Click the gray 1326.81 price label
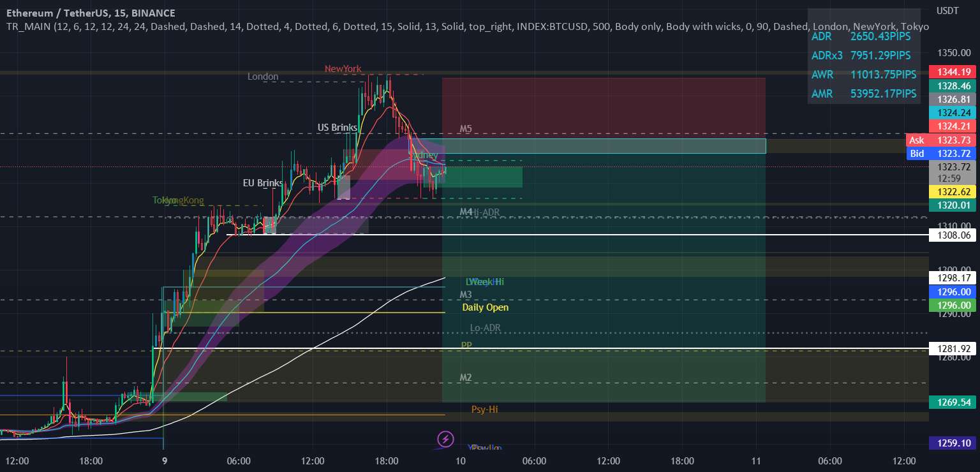Image resolution: width=980 pixels, height=472 pixels. (953, 99)
